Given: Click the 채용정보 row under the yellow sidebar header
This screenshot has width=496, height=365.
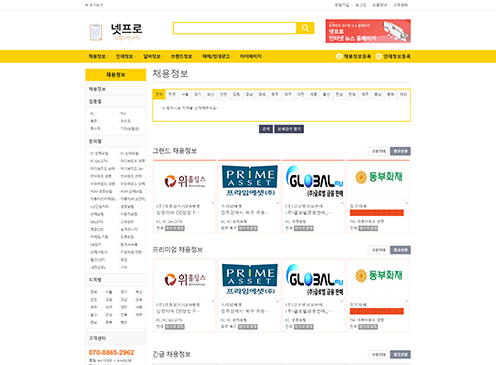Looking at the screenshot, I should pyautogui.click(x=116, y=89).
